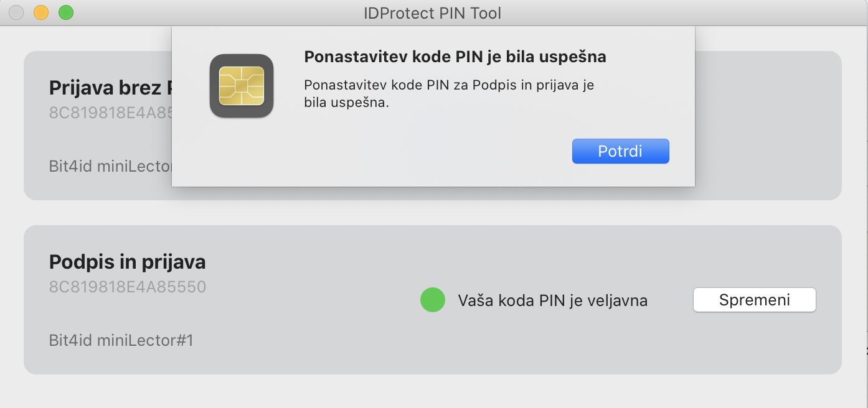Maximize the window with the green button
Screen dimensions: 868x408
click(65, 12)
